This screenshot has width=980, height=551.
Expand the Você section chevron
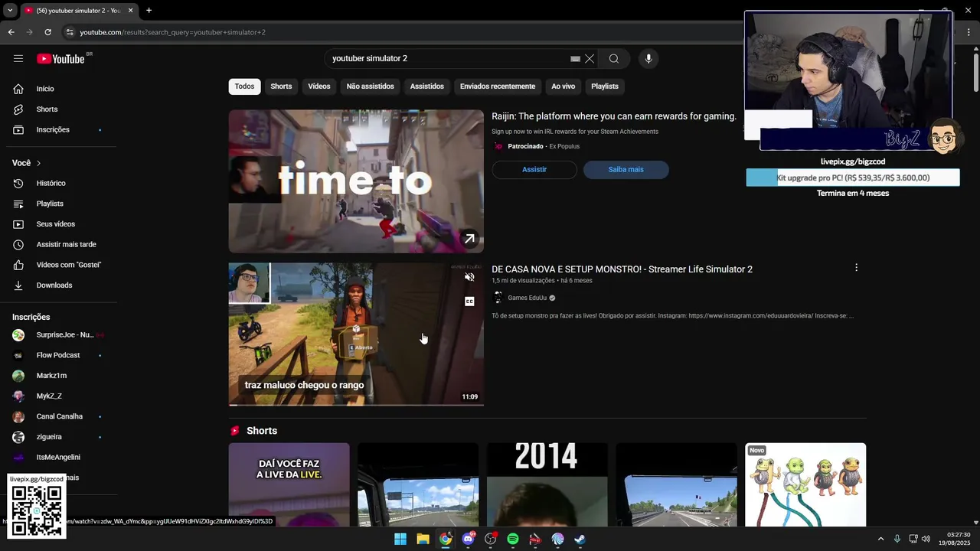click(38, 163)
